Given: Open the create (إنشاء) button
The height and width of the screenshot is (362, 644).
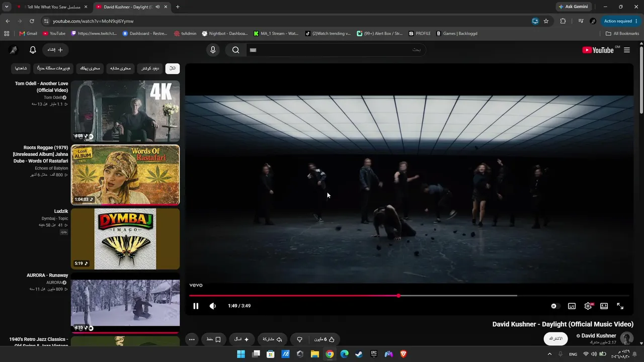Looking at the screenshot, I should [55, 50].
